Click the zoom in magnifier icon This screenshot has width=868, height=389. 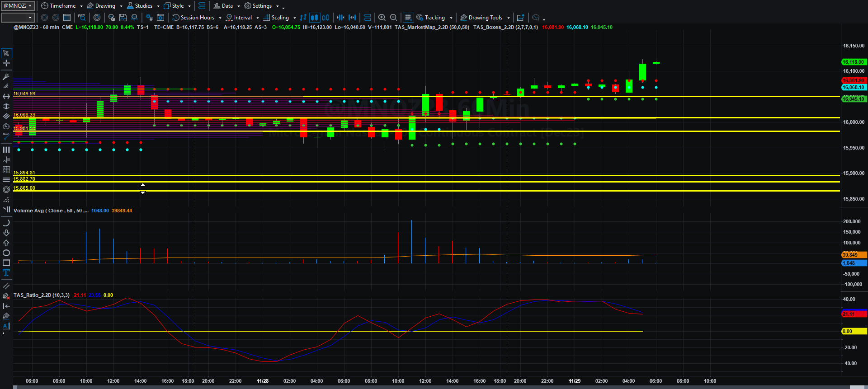coord(382,18)
